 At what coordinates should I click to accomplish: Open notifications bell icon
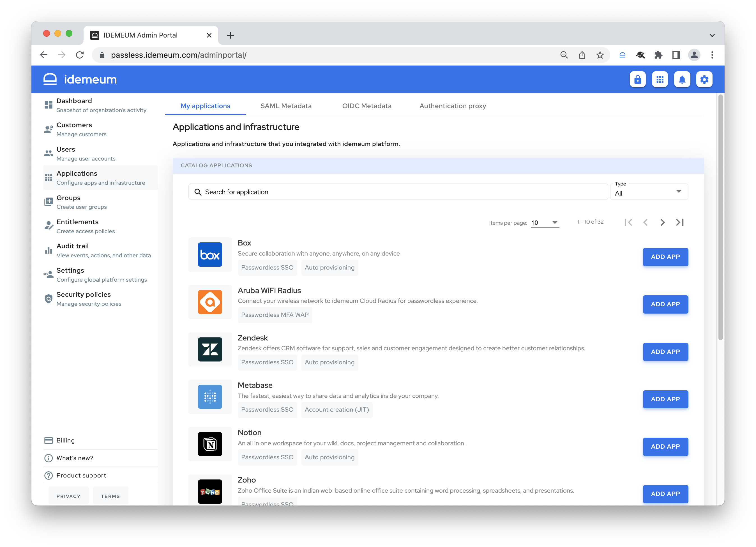[682, 79]
